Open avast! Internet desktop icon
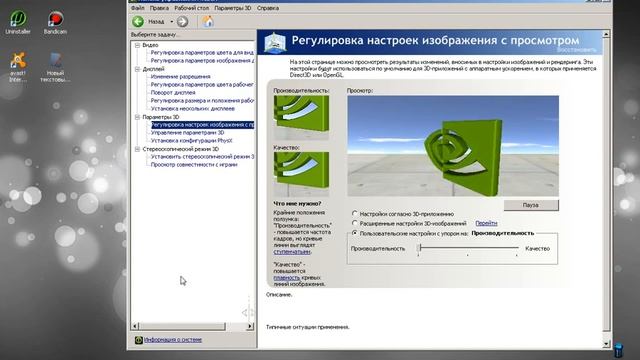The image size is (640, 360). point(18,67)
